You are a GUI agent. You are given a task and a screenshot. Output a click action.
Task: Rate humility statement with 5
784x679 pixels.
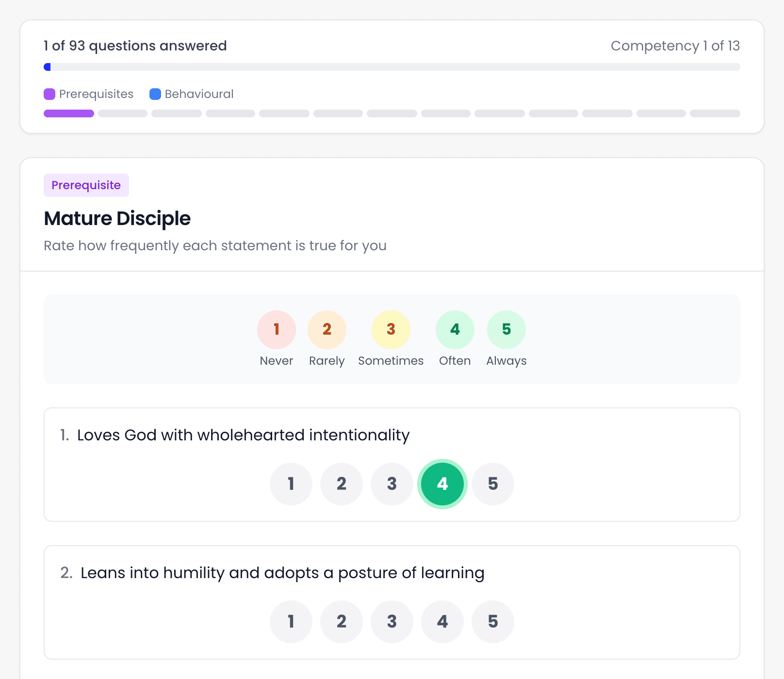(493, 622)
